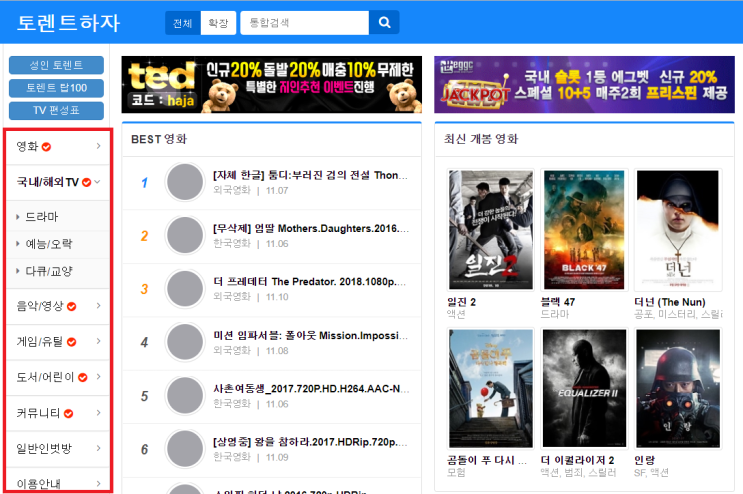743x494 pixels.
Task: Open the 일반인벗방 category
Action: pos(44,448)
